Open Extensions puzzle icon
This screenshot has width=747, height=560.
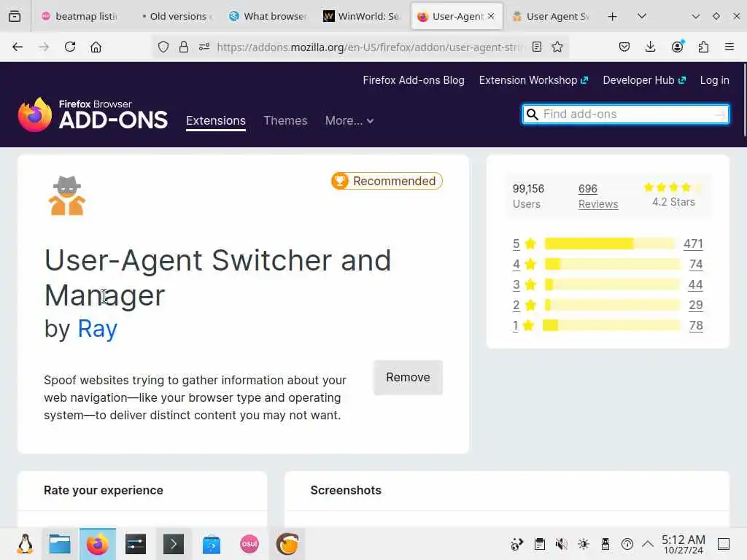coord(703,47)
